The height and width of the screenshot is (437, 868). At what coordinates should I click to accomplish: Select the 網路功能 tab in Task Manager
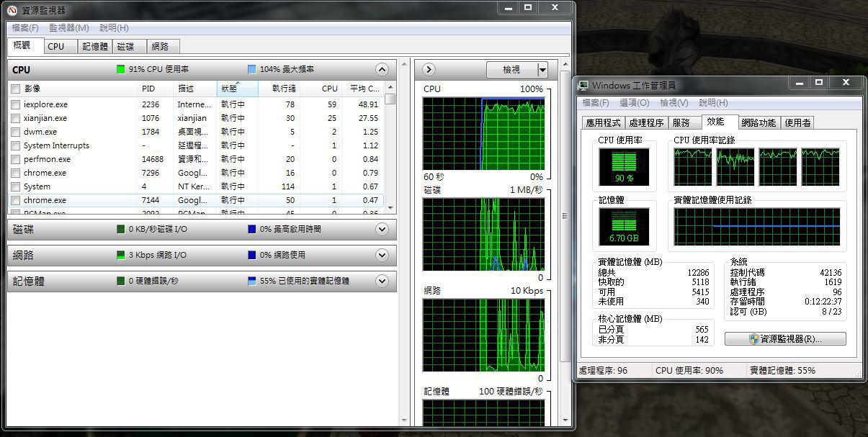coord(759,123)
